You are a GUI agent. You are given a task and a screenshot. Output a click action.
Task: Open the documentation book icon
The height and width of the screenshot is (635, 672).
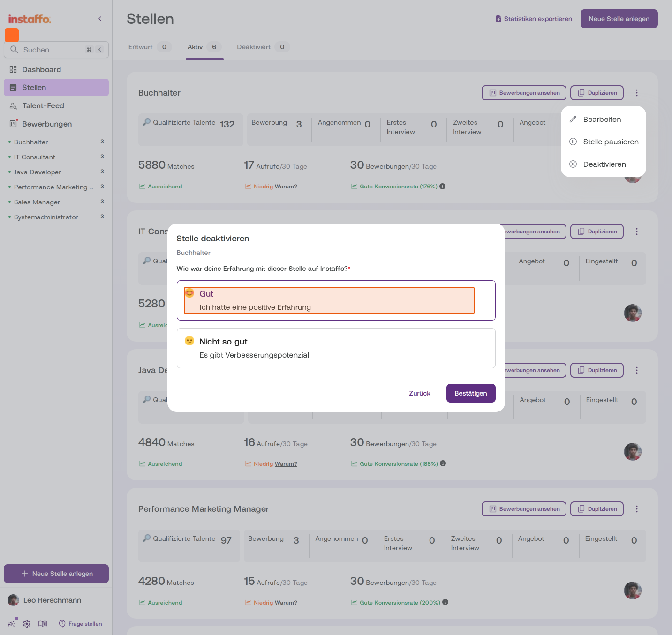pyautogui.click(x=43, y=624)
